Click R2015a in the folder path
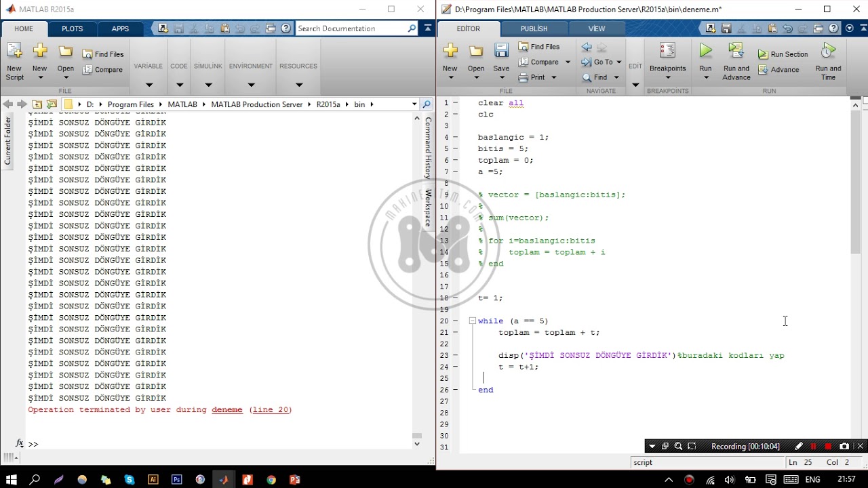 click(328, 104)
